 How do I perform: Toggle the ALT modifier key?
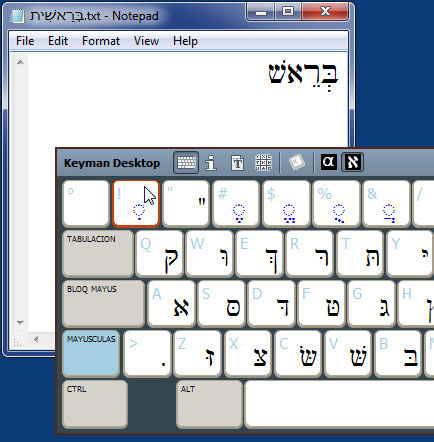[x=209, y=404]
